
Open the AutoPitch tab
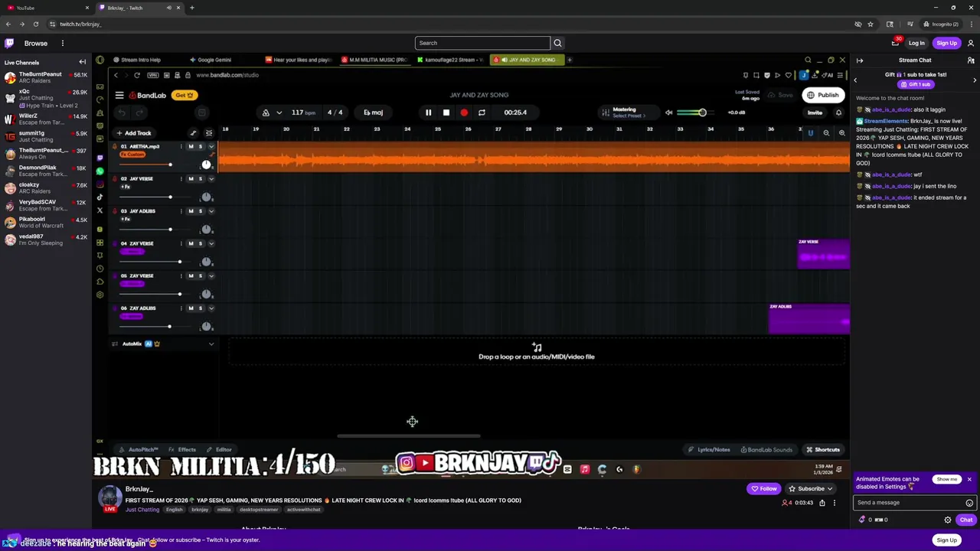click(x=139, y=450)
